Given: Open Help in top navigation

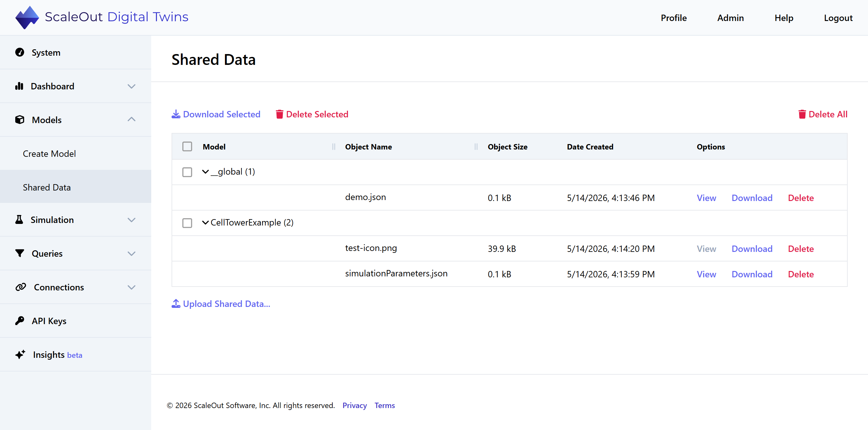Looking at the screenshot, I should pyautogui.click(x=784, y=18).
